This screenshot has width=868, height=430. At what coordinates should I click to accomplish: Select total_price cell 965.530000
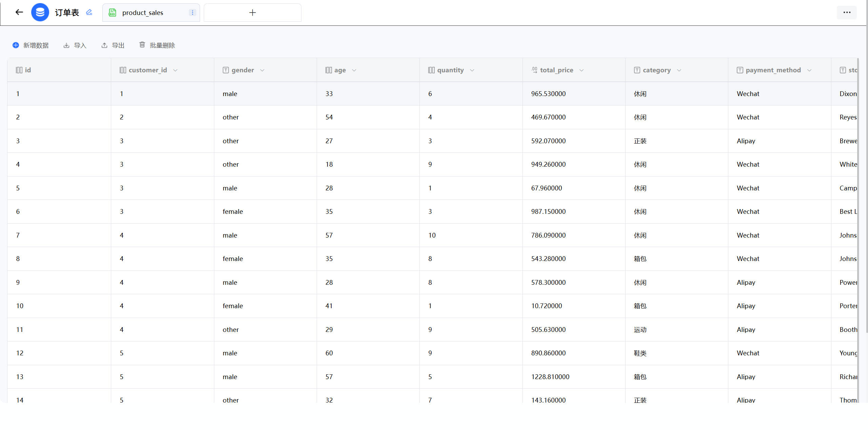(x=548, y=94)
